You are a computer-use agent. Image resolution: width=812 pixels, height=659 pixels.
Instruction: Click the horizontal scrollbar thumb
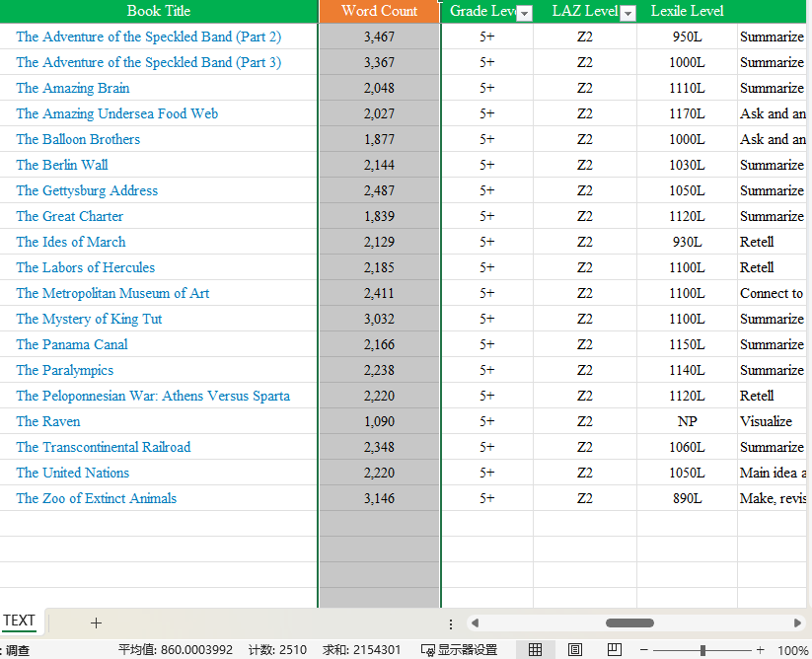(629, 622)
